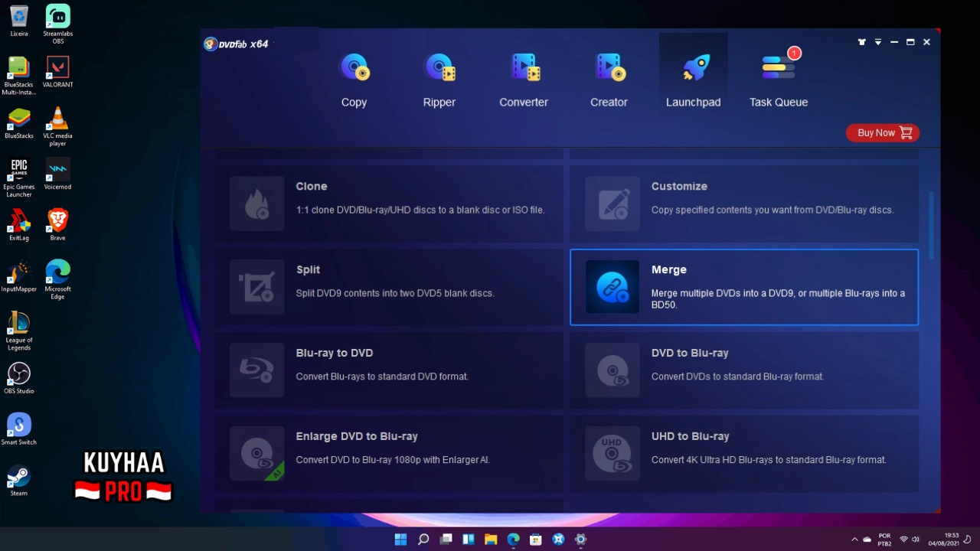The width and height of the screenshot is (980, 551).
Task: Select the Split title text
Action: (x=308, y=269)
